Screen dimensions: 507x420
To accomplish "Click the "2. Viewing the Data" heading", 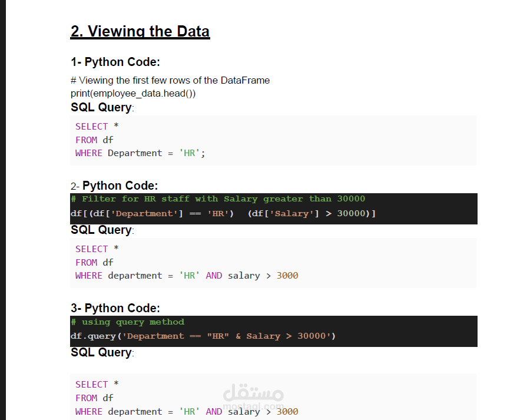I will (140, 31).
